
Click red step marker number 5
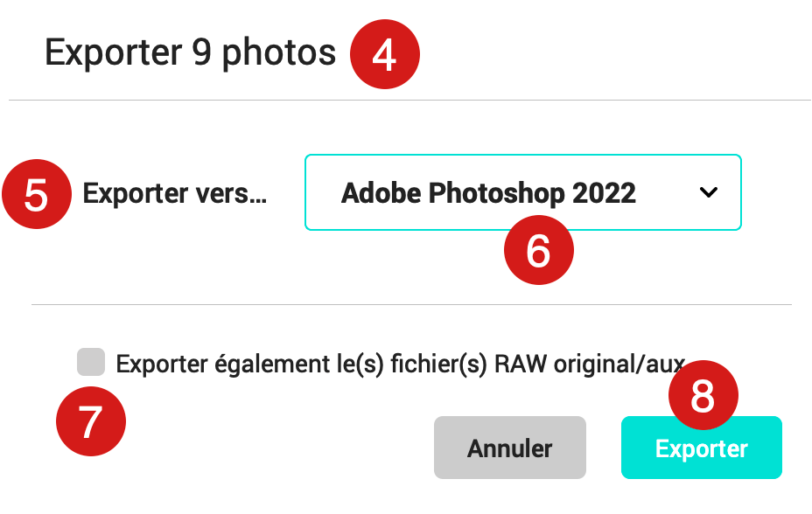37,194
